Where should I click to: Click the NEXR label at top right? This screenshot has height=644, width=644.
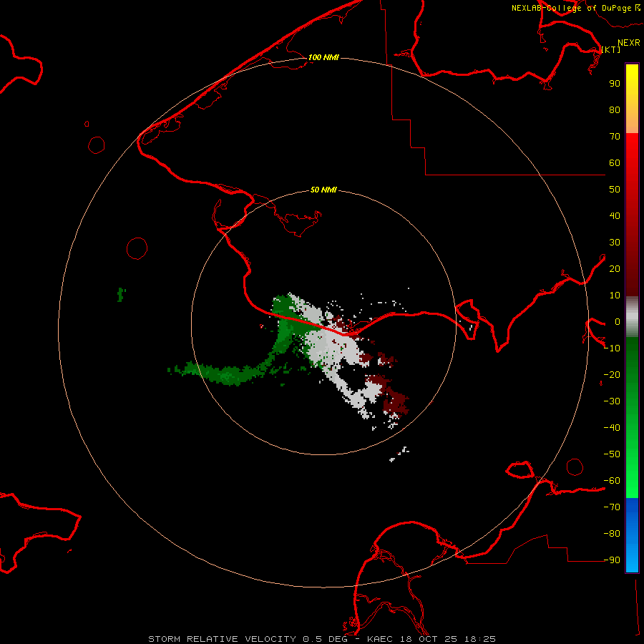click(629, 43)
